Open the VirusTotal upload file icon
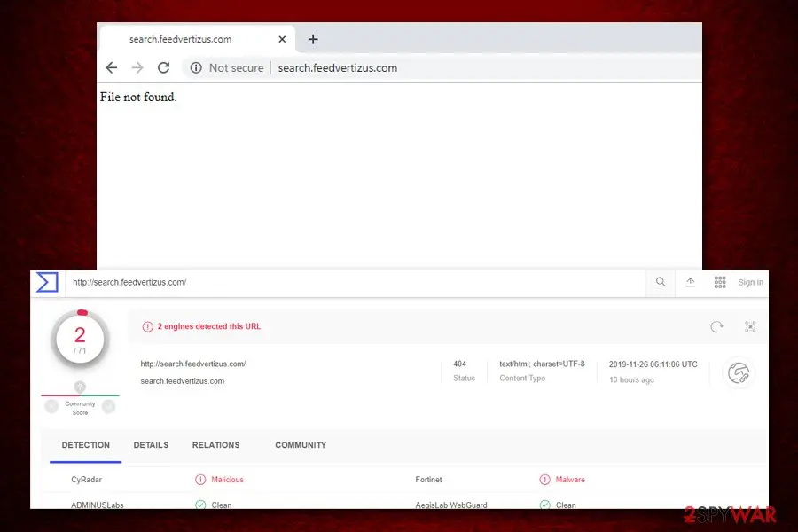Viewport: 798px width, 532px height. 690,282
